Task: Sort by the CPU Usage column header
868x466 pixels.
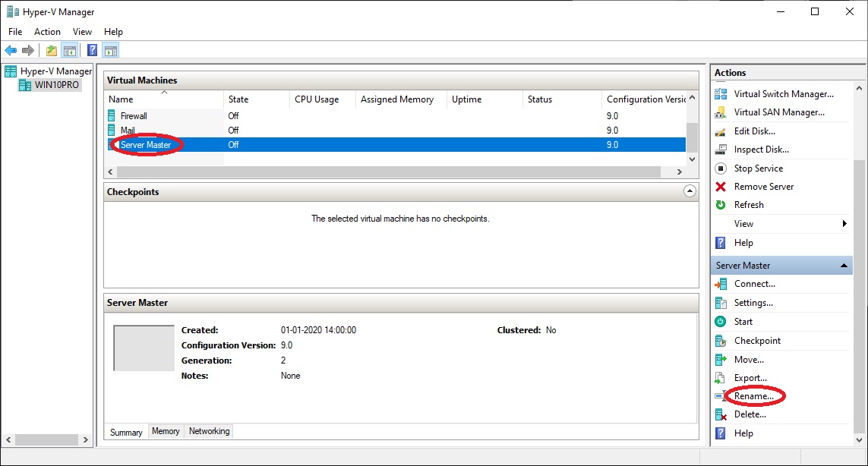Action: click(322, 99)
